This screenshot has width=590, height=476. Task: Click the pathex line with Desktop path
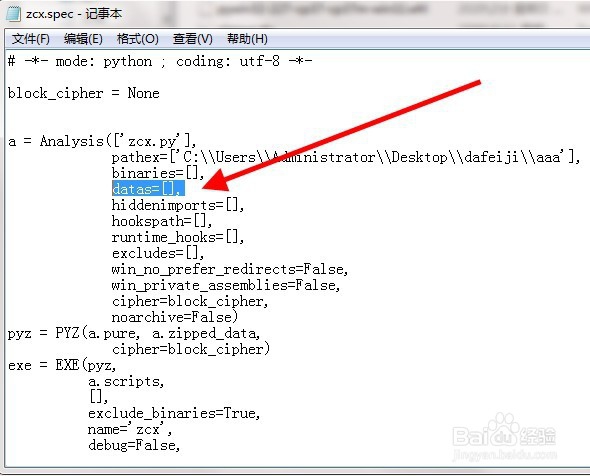(346, 157)
